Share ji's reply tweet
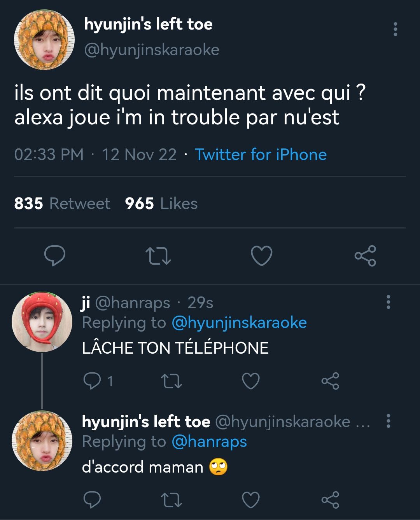 (330, 381)
